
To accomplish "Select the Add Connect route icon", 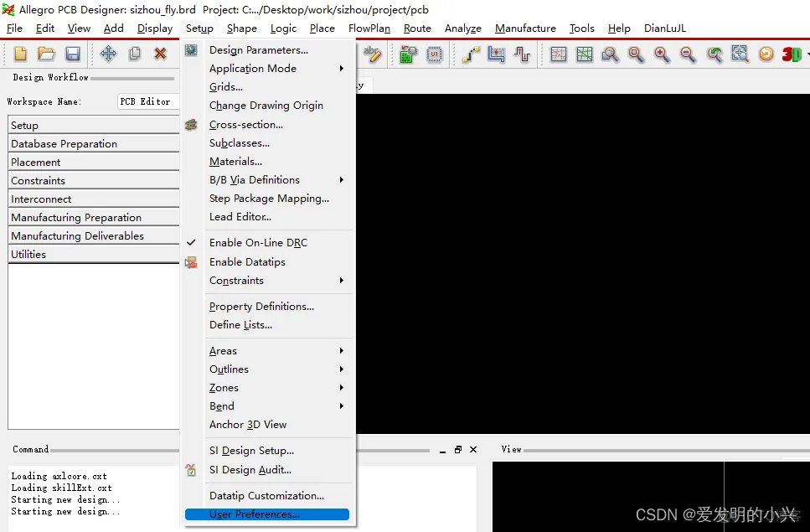I will [471, 54].
